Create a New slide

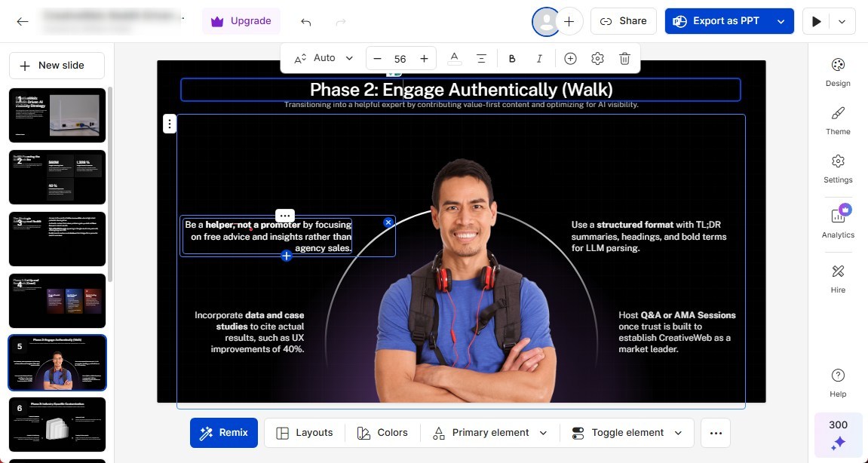[57, 65]
